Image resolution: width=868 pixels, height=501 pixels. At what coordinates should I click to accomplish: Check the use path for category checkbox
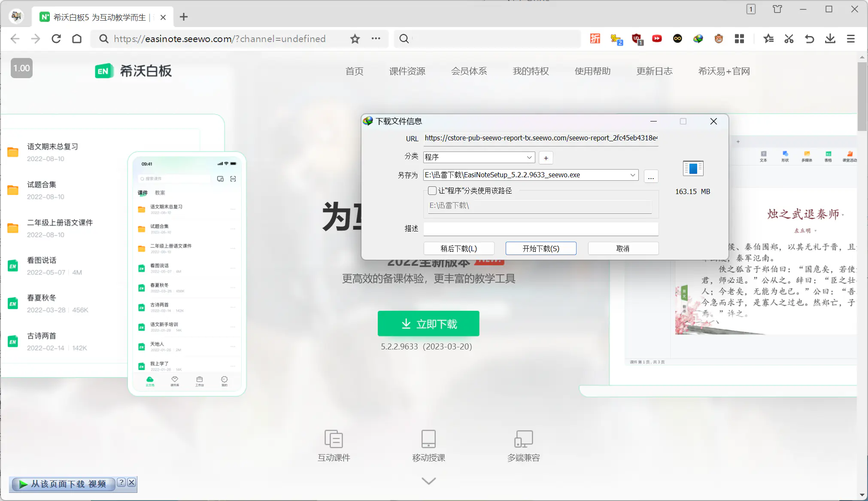pos(432,191)
